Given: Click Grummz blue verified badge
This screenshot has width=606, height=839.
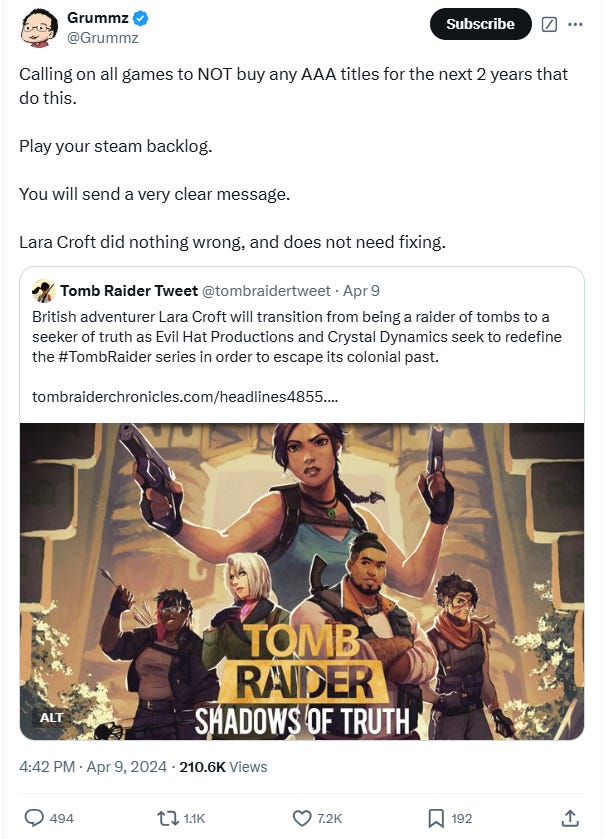Looking at the screenshot, I should pyautogui.click(x=141, y=18).
